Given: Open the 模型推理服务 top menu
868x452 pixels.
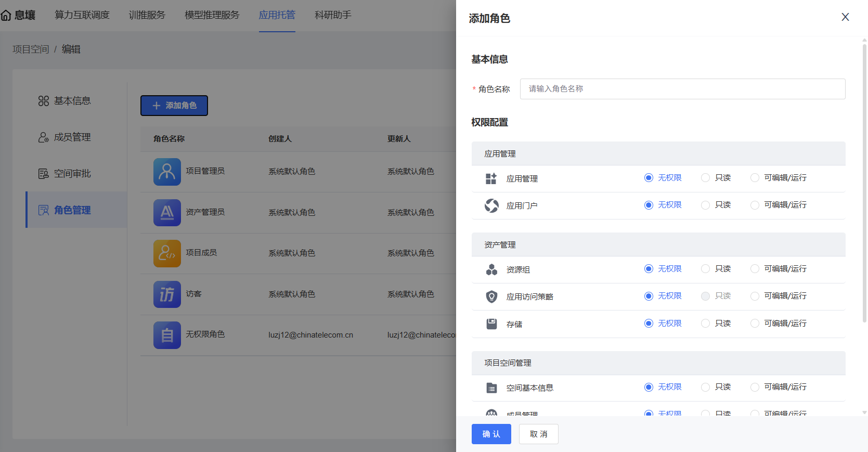Looking at the screenshot, I should point(212,15).
